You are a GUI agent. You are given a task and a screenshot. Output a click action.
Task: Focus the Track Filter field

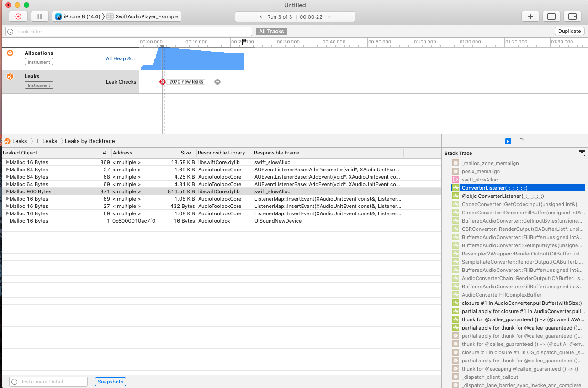[x=129, y=32]
